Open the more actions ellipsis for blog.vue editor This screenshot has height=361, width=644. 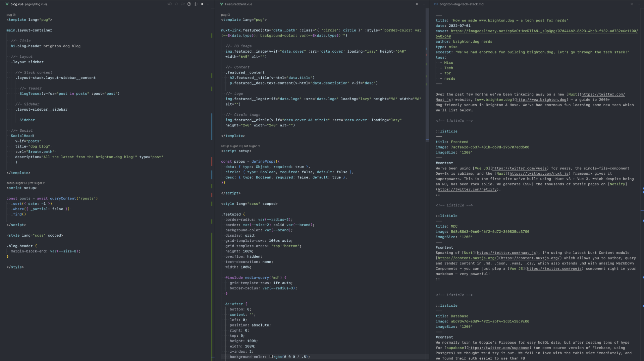click(x=209, y=4)
